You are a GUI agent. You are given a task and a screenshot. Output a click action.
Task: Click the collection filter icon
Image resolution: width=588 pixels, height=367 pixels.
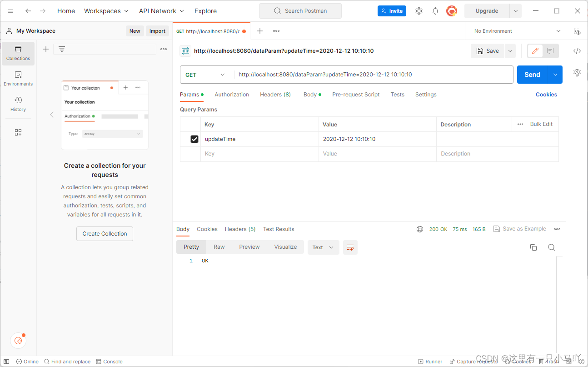point(62,49)
